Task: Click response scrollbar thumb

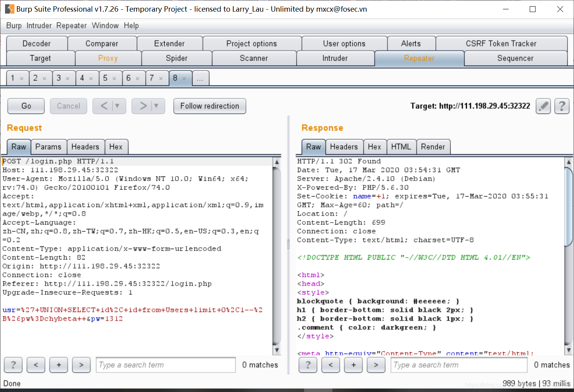Action: (x=569, y=206)
